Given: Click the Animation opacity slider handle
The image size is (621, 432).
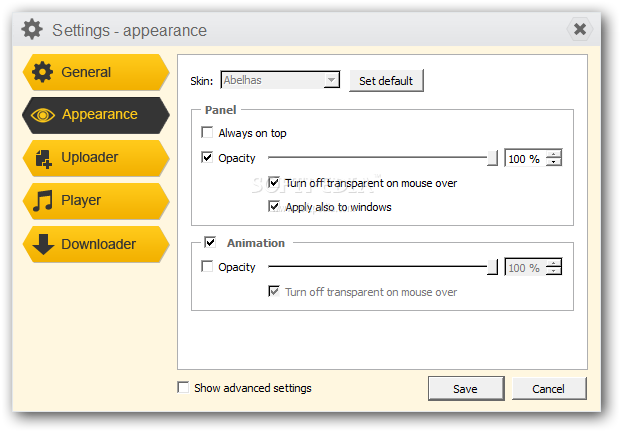Looking at the screenshot, I should click(x=492, y=267).
